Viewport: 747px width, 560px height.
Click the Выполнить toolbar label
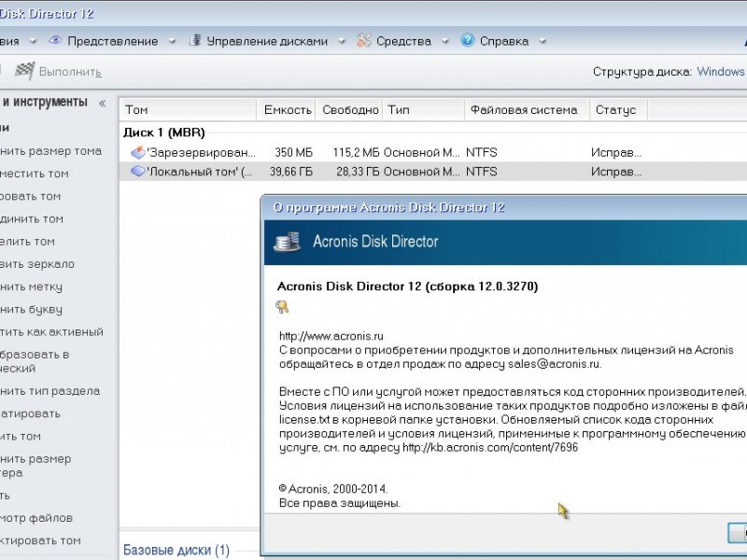coord(71,72)
